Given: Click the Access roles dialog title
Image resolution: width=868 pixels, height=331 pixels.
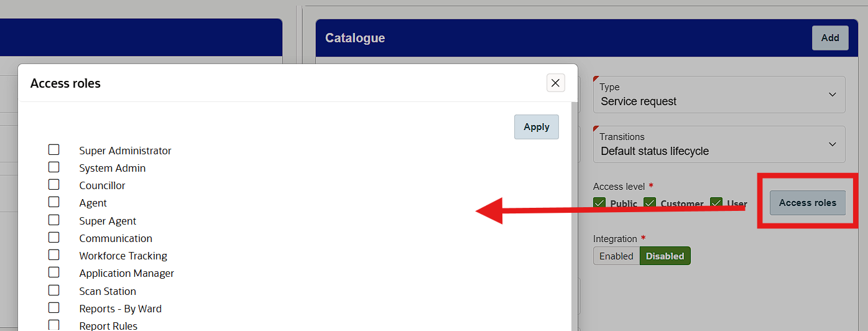Looking at the screenshot, I should [x=65, y=83].
